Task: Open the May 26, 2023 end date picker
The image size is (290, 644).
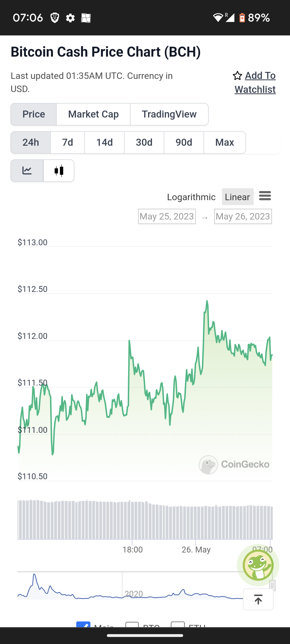Action: click(243, 216)
